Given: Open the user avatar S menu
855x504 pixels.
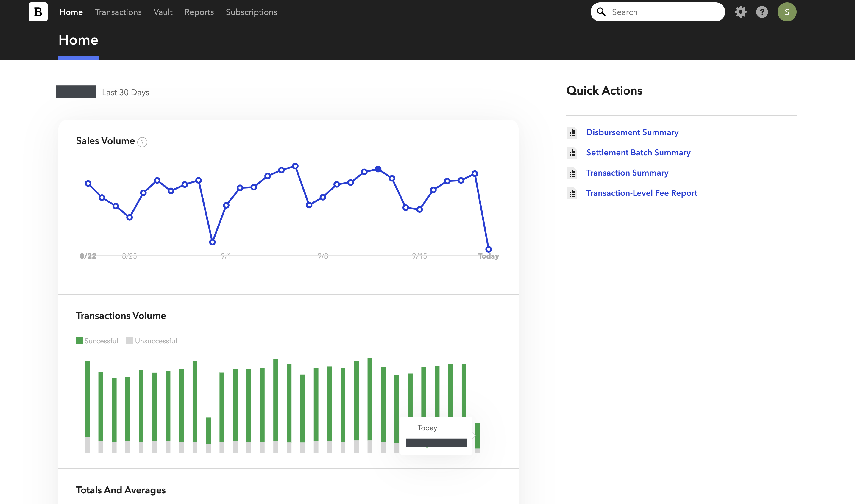Looking at the screenshot, I should tap(787, 12).
